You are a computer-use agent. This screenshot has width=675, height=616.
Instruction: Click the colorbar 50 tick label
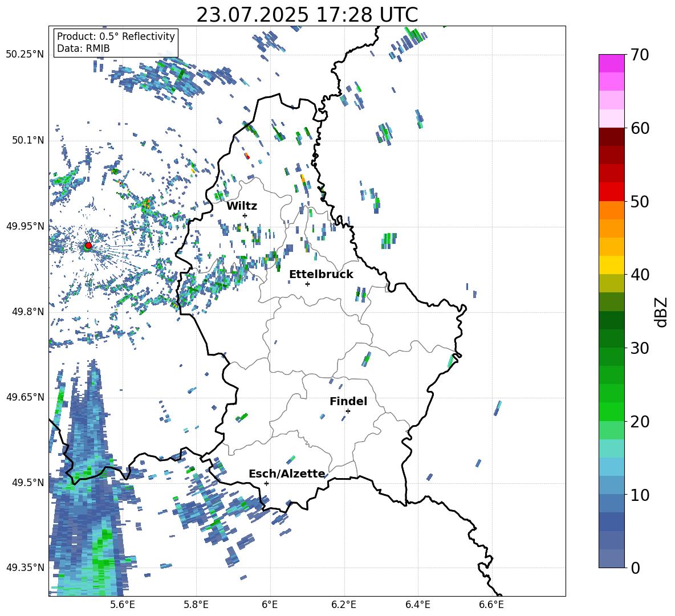pyautogui.click(x=640, y=201)
